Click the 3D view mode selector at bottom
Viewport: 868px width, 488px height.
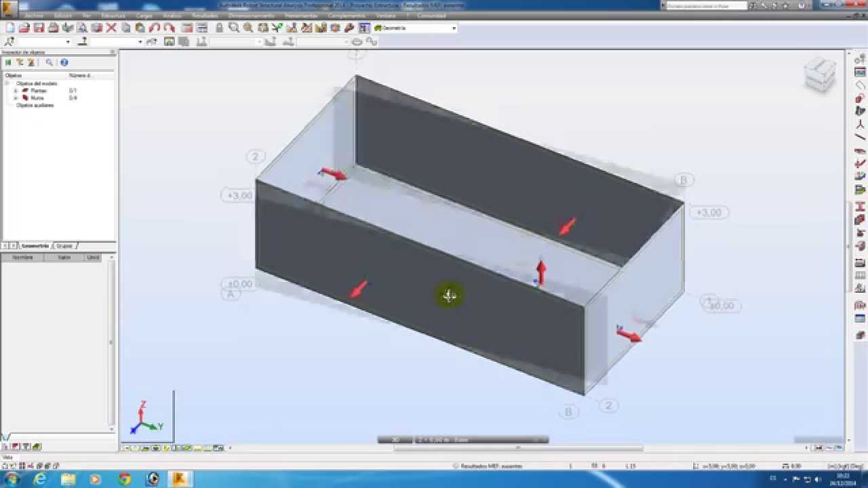[x=395, y=440]
